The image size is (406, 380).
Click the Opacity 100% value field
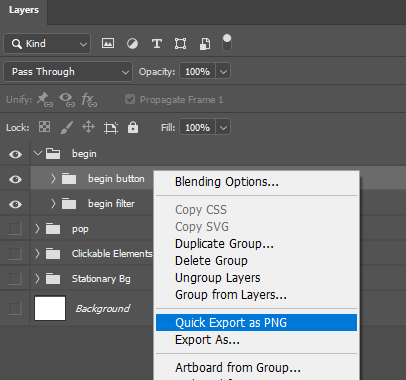(198, 71)
